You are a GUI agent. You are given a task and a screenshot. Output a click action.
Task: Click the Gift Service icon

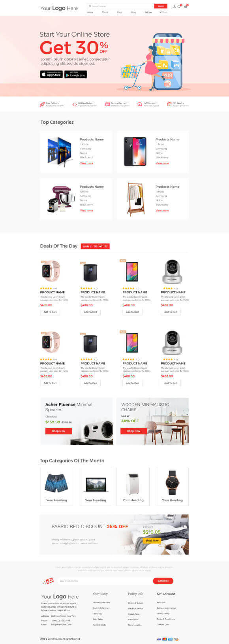pos(169,104)
